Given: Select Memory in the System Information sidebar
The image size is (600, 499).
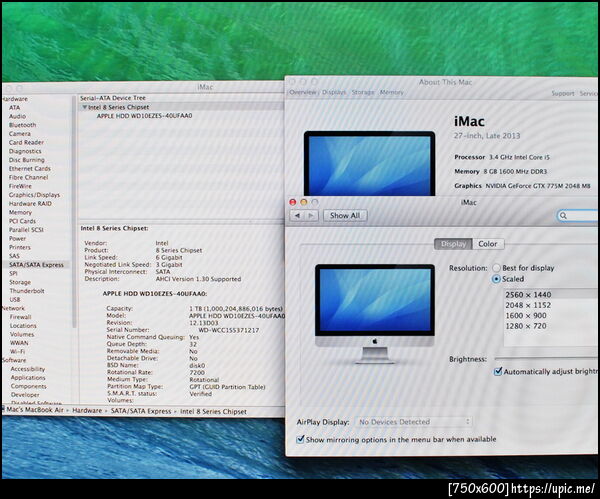Looking at the screenshot, I should coord(20,212).
